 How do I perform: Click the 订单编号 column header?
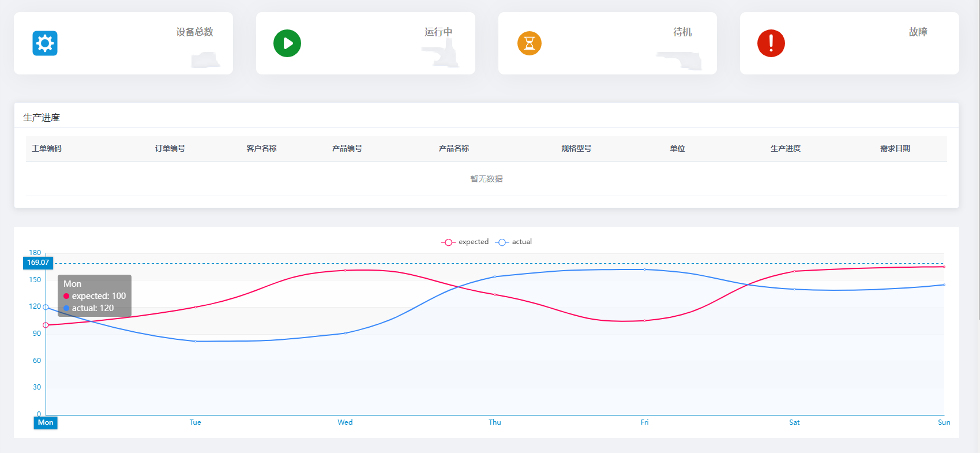[170, 148]
